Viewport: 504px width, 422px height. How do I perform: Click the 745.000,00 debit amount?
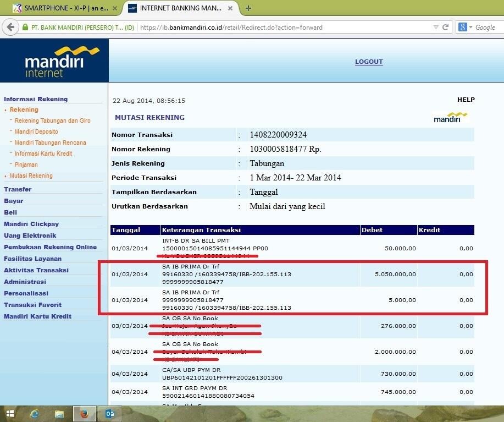pyautogui.click(x=398, y=392)
